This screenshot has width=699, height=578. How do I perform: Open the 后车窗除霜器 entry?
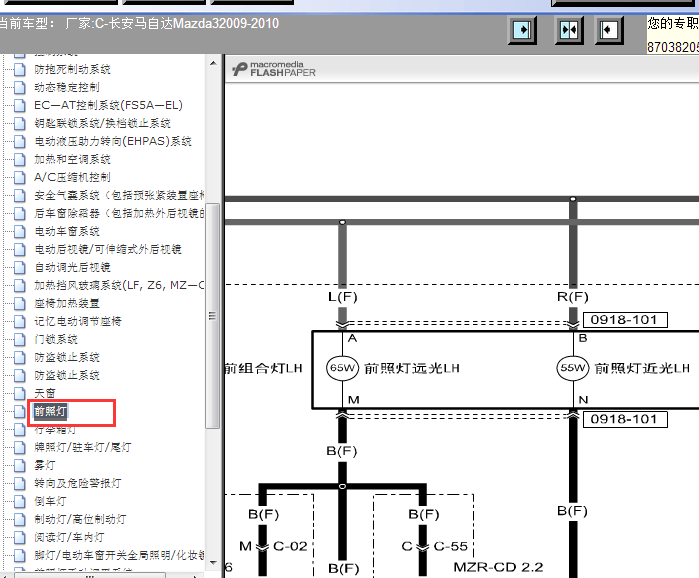119,213
